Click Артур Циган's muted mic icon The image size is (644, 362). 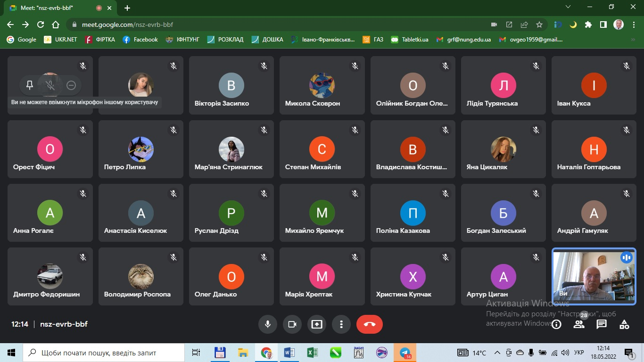(536, 257)
